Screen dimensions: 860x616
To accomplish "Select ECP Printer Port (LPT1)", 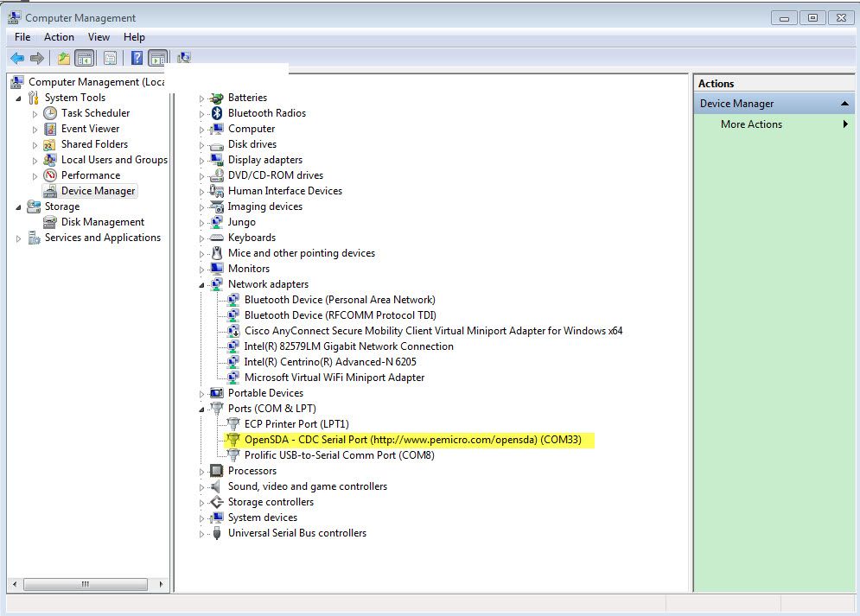I will click(x=296, y=424).
